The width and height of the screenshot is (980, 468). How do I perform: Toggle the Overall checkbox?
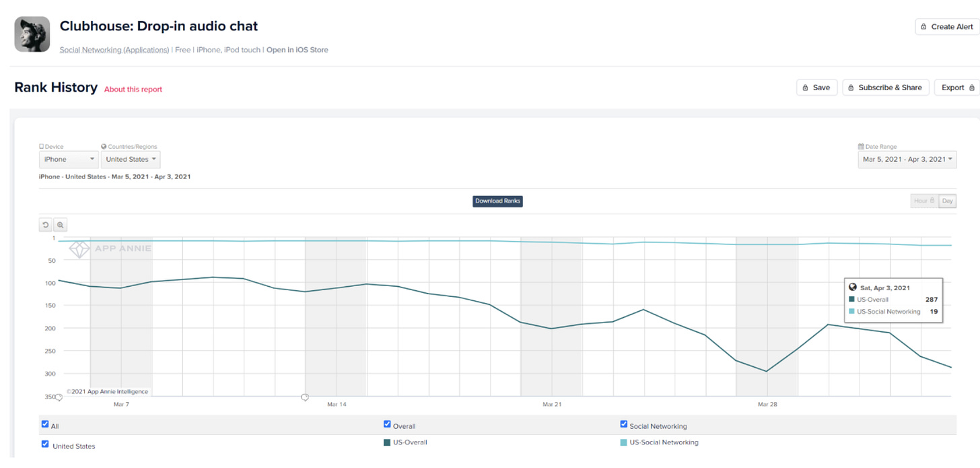[387, 424]
